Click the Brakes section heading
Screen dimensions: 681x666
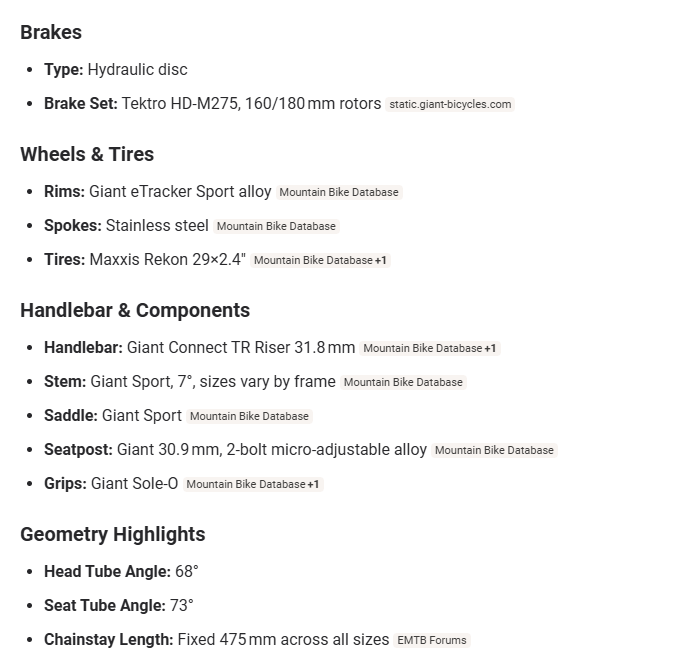coord(51,33)
